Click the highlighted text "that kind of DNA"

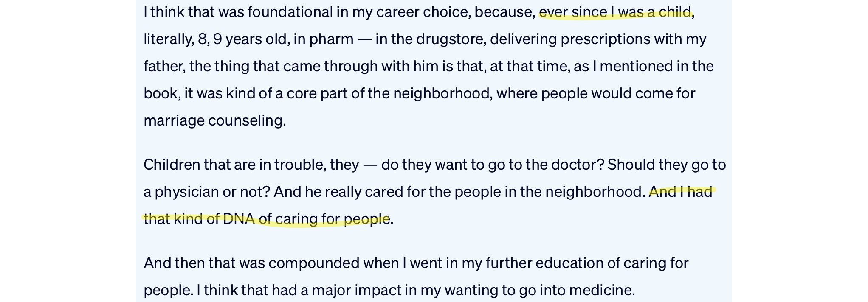click(199, 219)
